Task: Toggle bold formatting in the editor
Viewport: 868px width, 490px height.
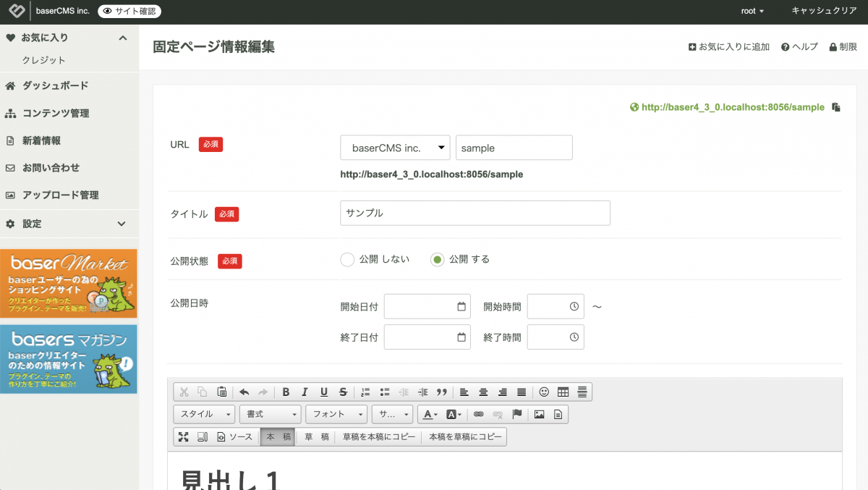Action: click(x=286, y=392)
